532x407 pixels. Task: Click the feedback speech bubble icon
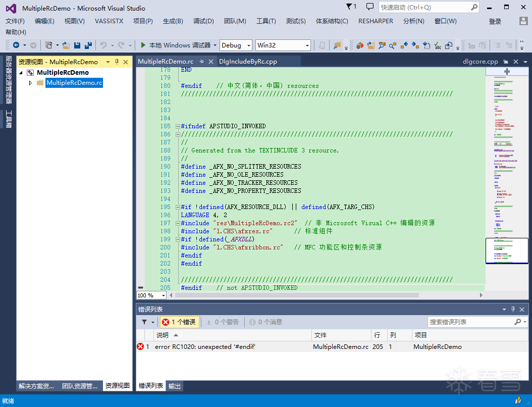pos(370,7)
